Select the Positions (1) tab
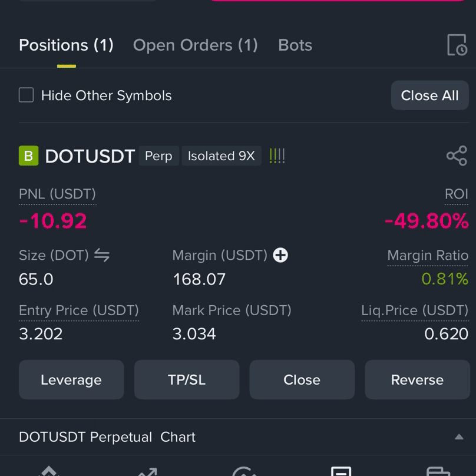 click(66, 45)
